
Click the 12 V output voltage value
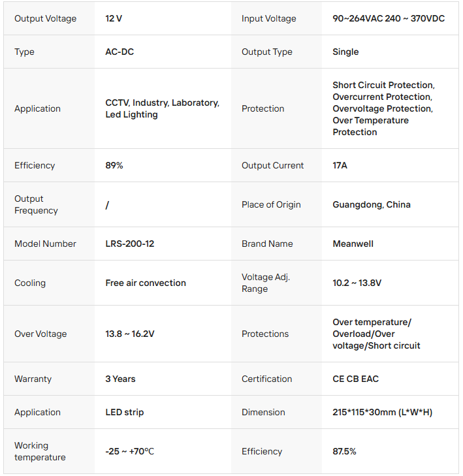click(114, 18)
